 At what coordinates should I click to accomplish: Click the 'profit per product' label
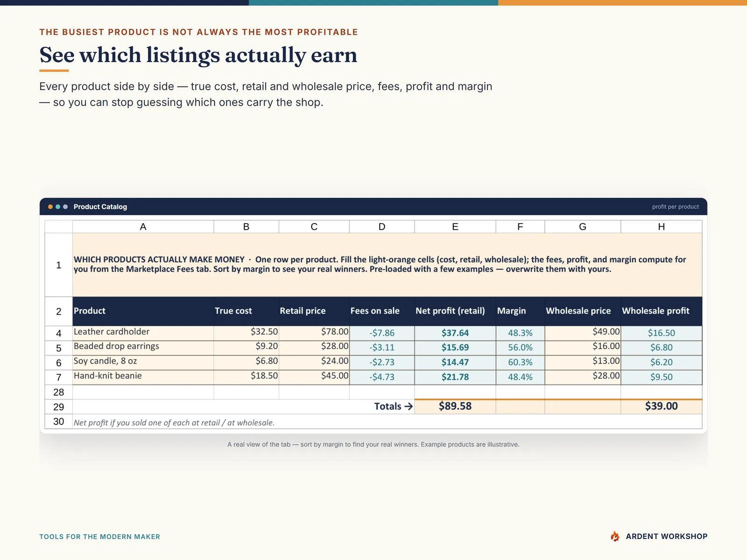coord(676,207)
